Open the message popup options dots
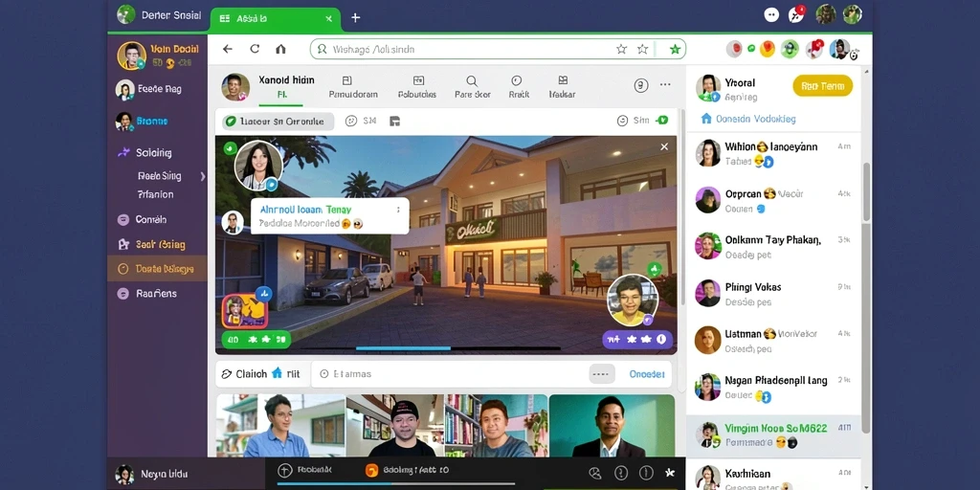Viewport: 980px width, 490px height. click(398, 210)
